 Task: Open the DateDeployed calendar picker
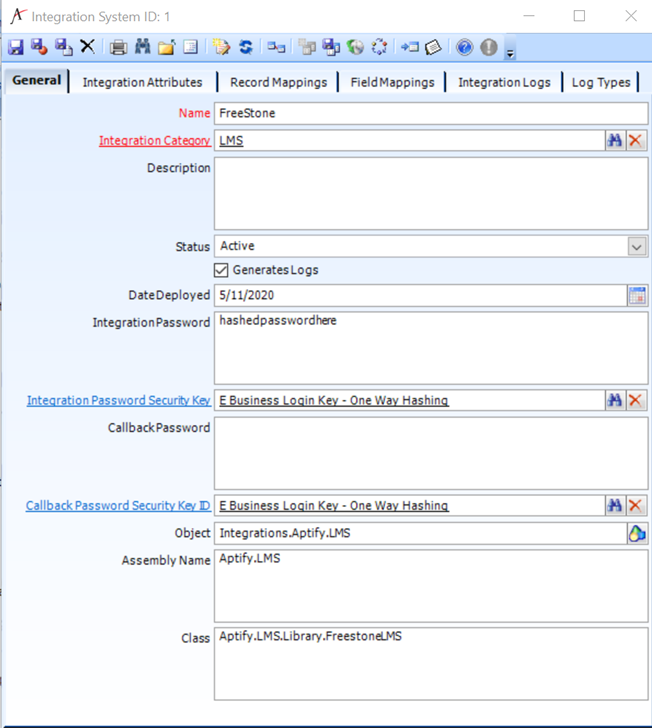[x=637, y=295]
